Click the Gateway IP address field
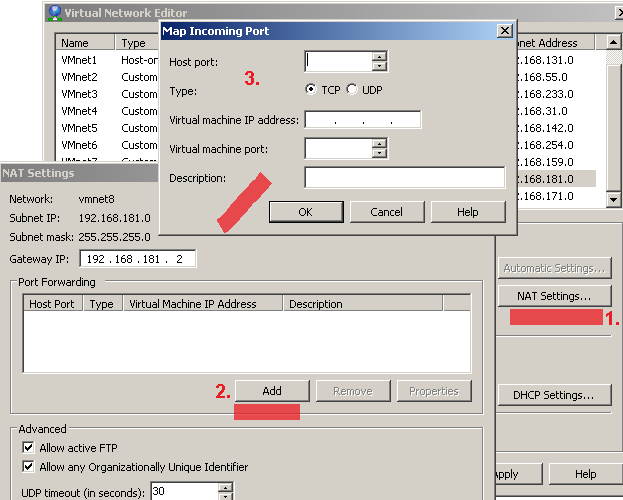Screen dimensions: 623x500 point(137,259)
